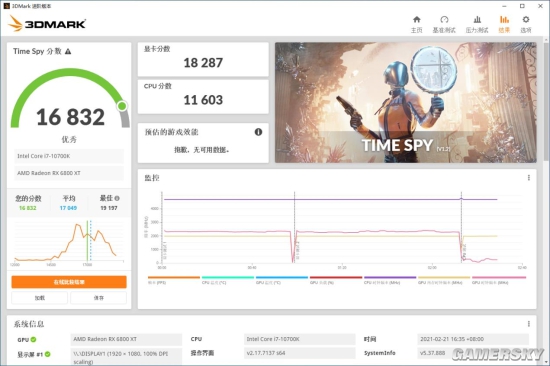Click the info icon next to best score
Image resolution: width=550 pixels, height=366 pixels.
[x=117, y=198]
